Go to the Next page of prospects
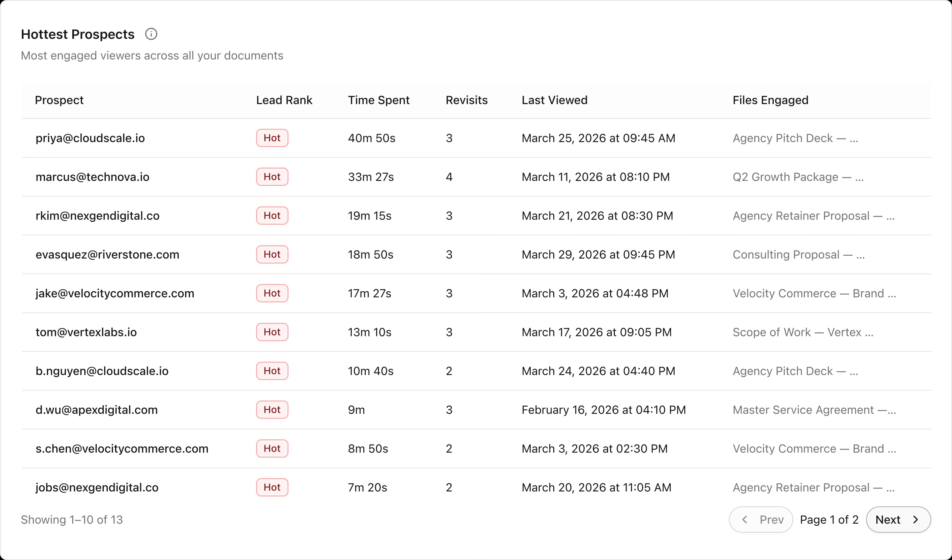Screen dimensions: 952x560 [x=898, y=520]
